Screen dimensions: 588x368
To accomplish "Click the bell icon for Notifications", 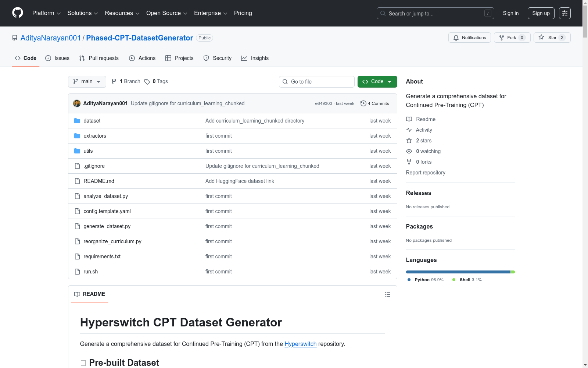I will coord(456,38).
